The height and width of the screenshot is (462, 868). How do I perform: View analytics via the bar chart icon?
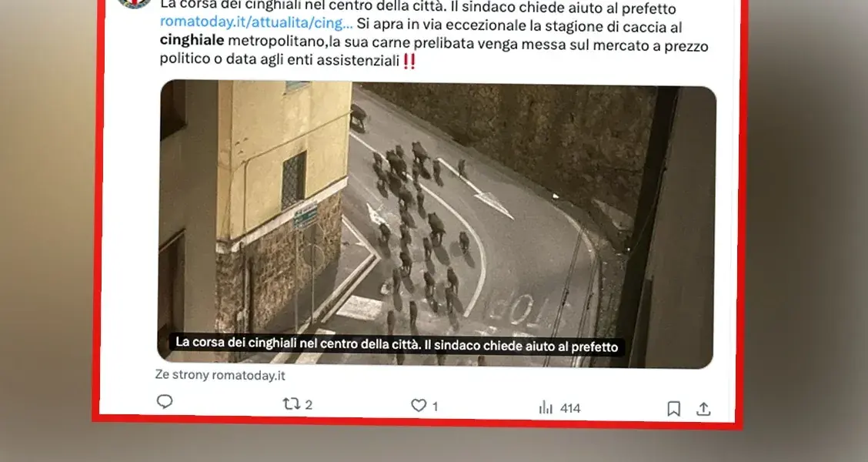point(546,407)
